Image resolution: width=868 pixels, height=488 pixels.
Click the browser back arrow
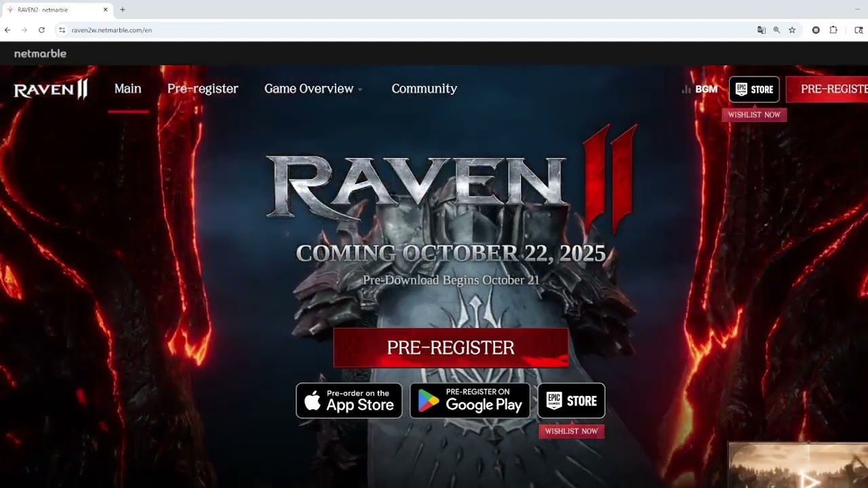click(x=7, y=30)
